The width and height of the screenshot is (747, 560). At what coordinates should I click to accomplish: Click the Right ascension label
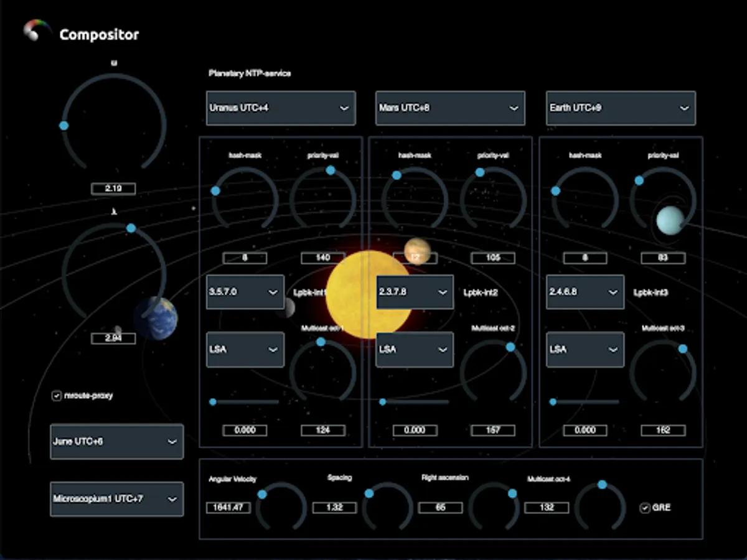click(x=445, y=478)
